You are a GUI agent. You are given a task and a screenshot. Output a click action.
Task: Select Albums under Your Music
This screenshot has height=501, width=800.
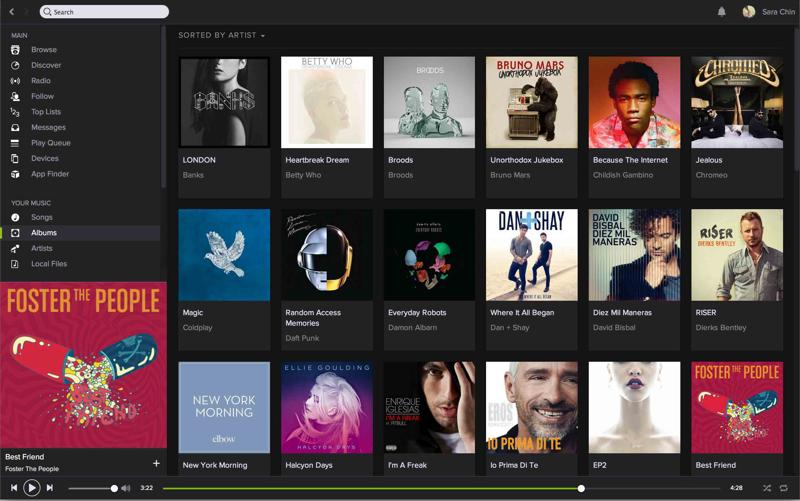click(44, 233)
